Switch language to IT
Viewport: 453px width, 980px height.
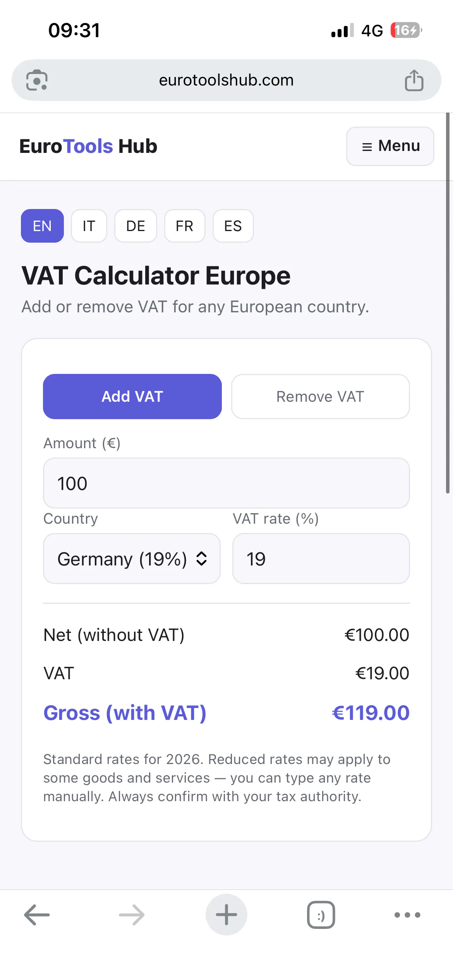[89, 226]
